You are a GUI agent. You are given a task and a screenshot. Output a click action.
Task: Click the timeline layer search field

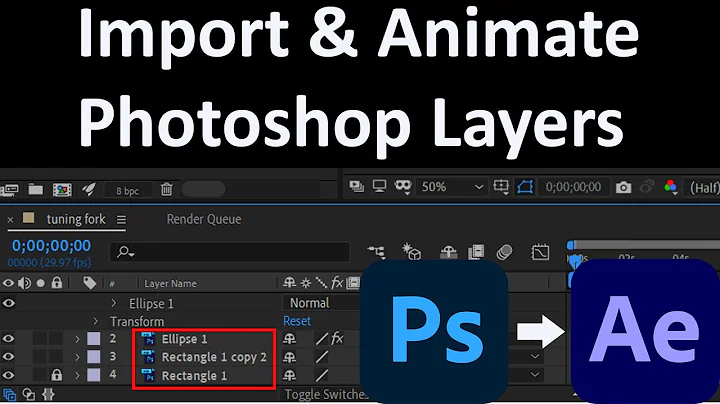coord(230,252)
